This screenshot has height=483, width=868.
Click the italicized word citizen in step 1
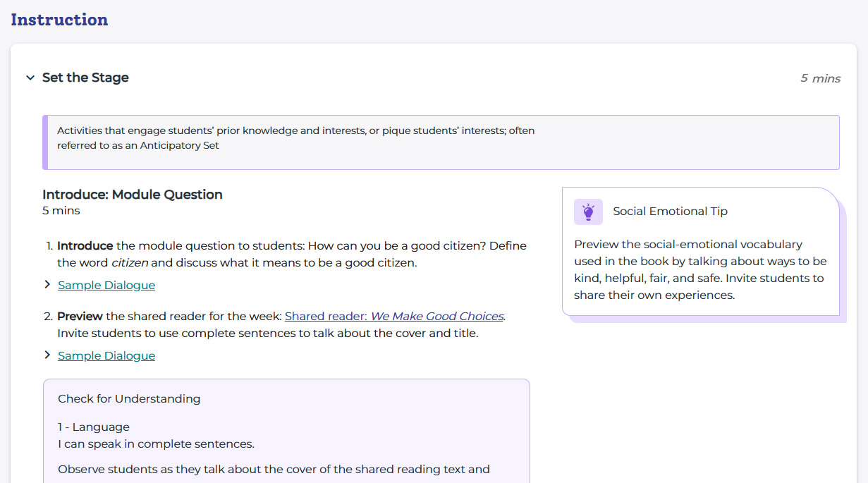point(130,263)
